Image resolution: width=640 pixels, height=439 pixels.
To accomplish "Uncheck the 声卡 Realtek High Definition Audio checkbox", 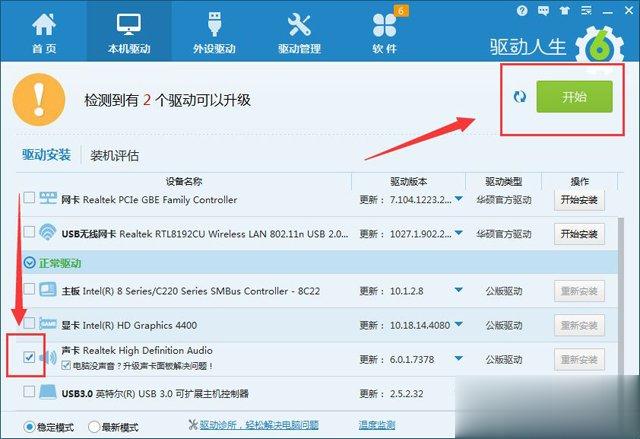I will (x=29, y=357).
